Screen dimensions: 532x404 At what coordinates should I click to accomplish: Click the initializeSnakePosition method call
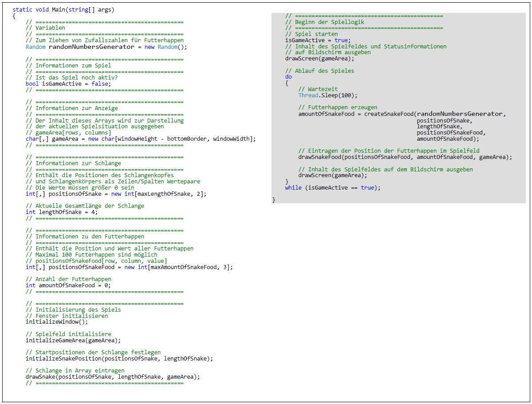(x=119, y=359)
